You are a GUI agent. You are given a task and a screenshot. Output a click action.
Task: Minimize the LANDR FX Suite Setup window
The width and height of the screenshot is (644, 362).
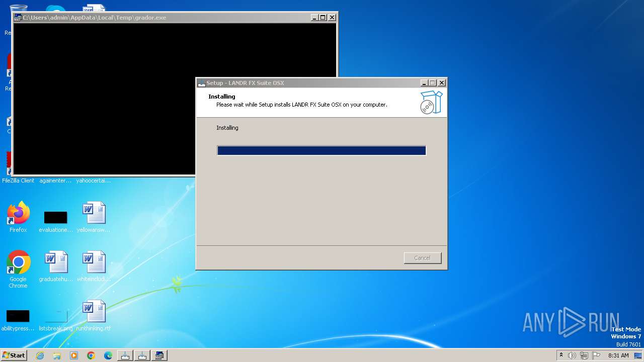tap(424, 83)
